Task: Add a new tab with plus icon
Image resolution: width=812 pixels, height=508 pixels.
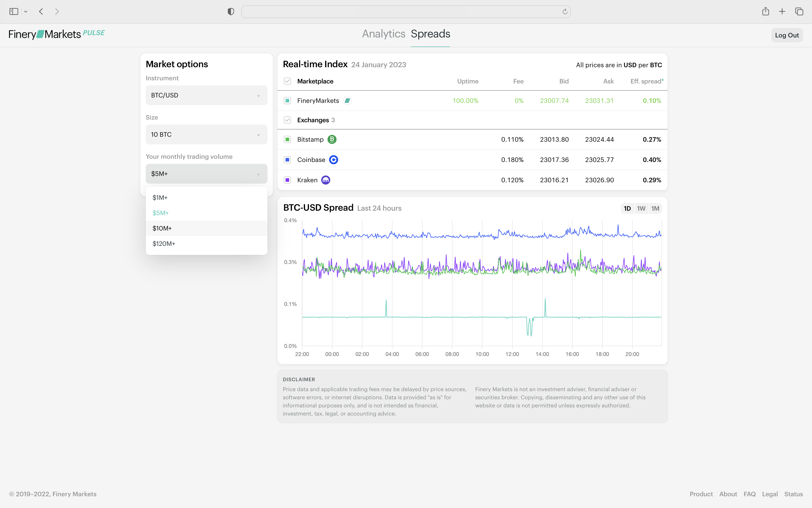Action: 782,12
